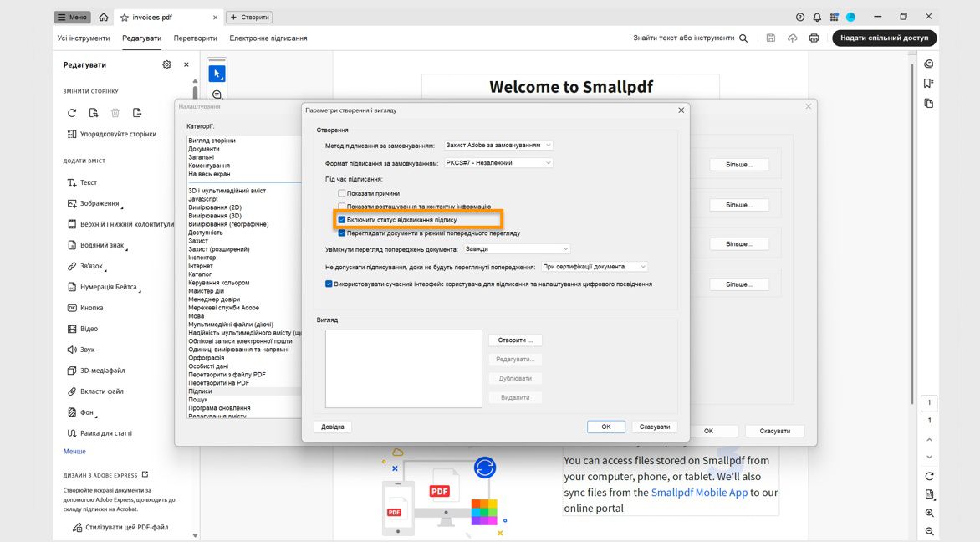Click Надати спільний доступ button
980x542 pixels.
click(884, 38)
